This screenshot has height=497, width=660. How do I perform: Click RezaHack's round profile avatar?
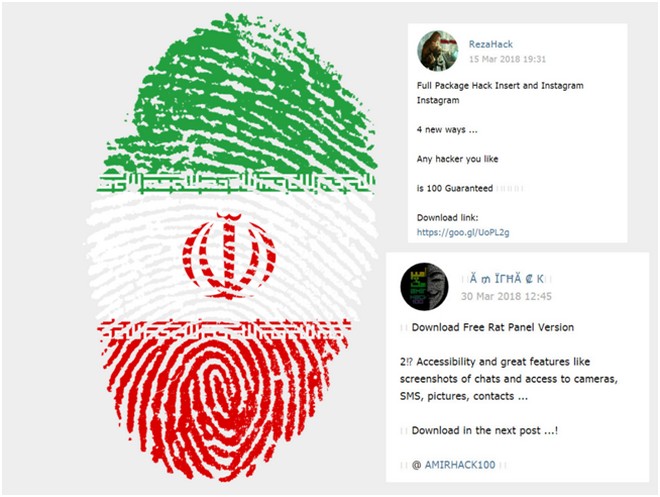(x=437, y=51)
